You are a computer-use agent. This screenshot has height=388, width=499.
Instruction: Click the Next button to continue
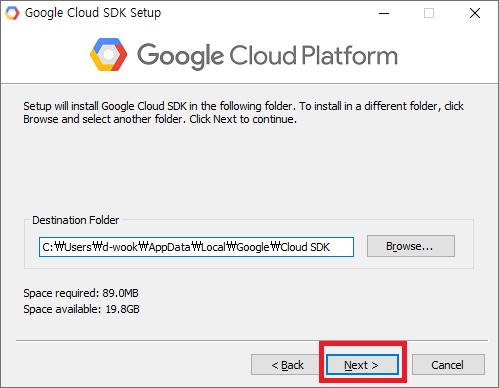(x=362, y=365)
